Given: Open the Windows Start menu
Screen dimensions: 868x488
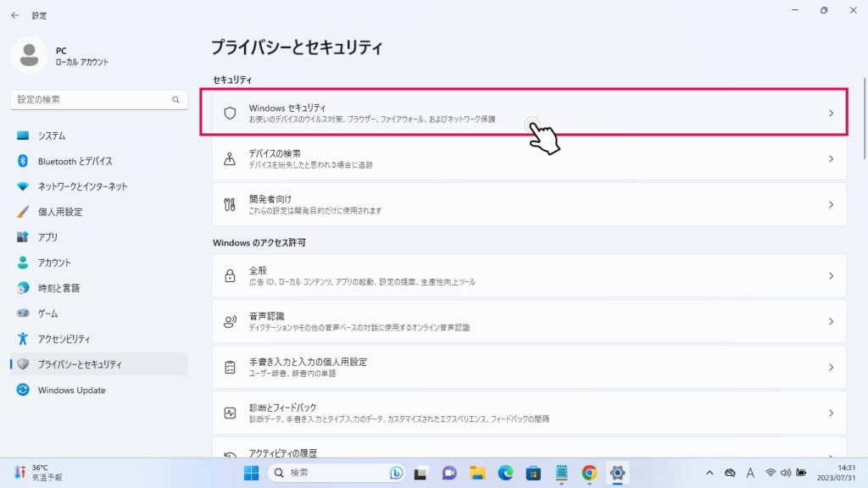Looking at the screenshot, I should point(252,472).
